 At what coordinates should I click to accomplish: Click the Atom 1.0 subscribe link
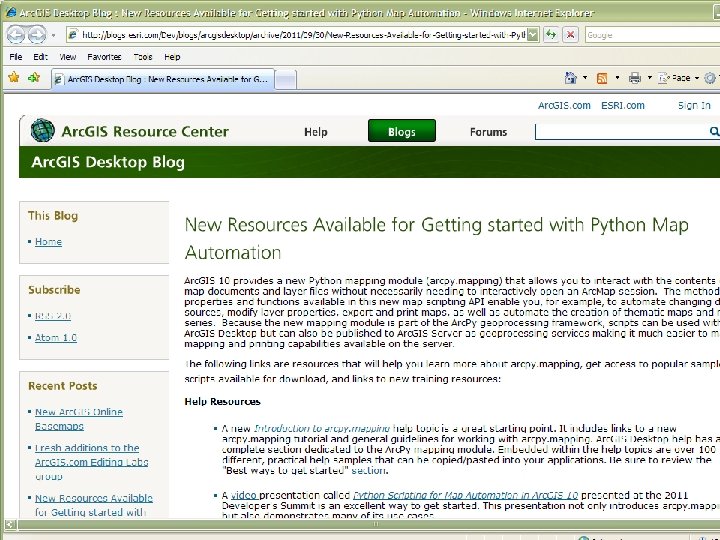pyautogui.click(x=56, y=338)
